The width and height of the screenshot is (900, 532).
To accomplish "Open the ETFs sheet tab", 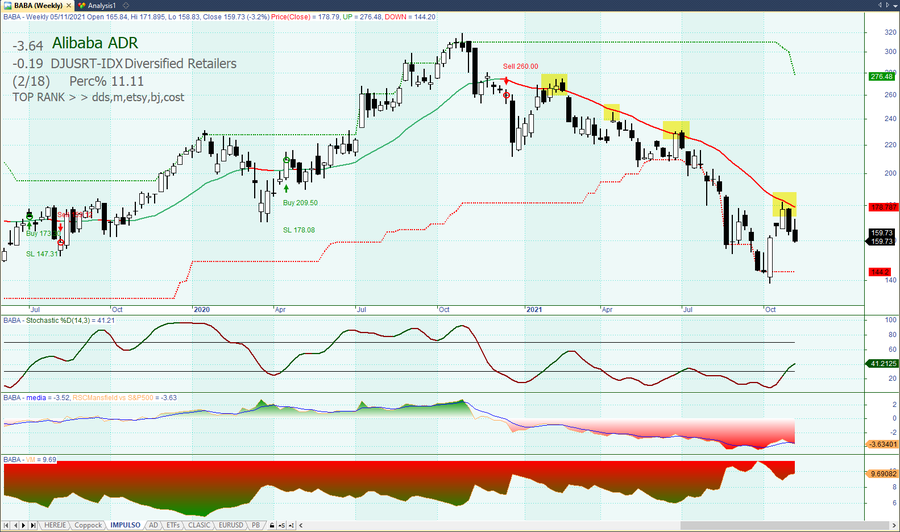I will click(x=173, y=525).
